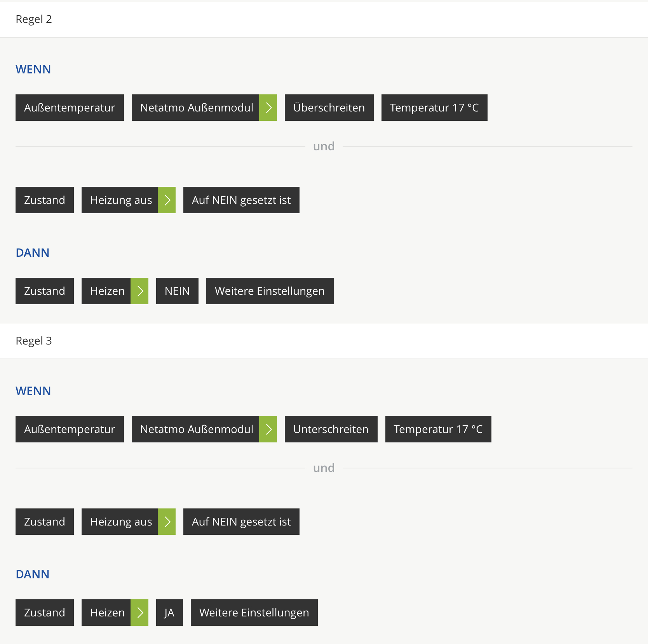Click green arrow beside Heizung aus in Regel 2
The height and width of the screenshot is (644, 648).
click(x=167, y=200)
